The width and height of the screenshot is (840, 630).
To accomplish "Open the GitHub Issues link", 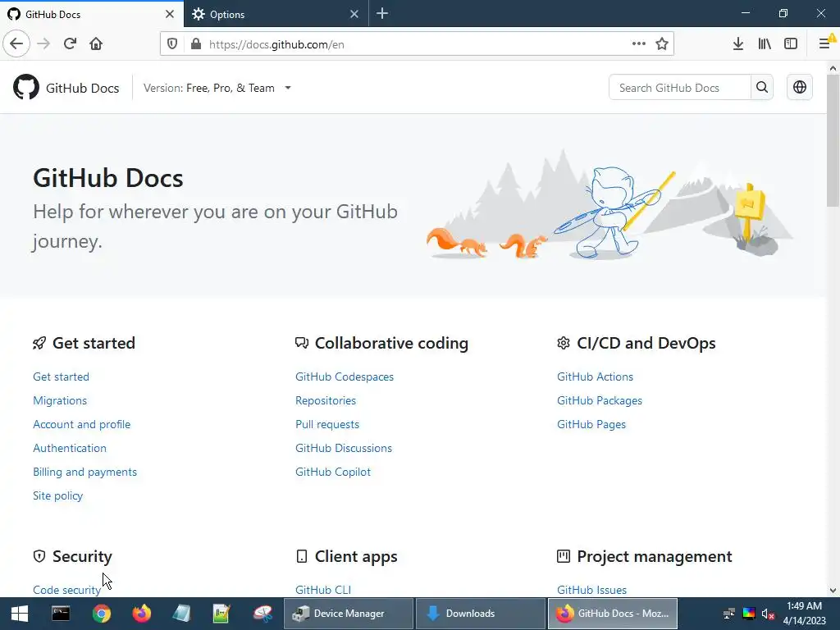I will pyautogui.click(x=591, y=590).
